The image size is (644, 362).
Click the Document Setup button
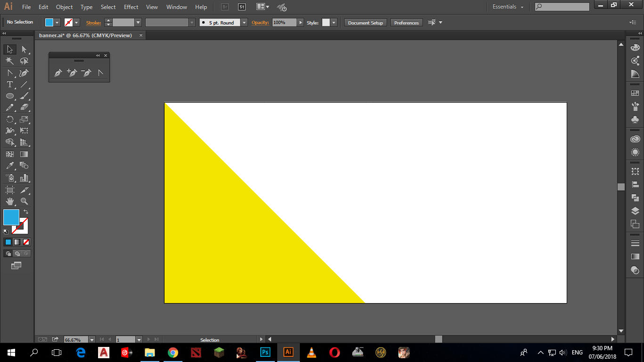click(x=365, y=23)
